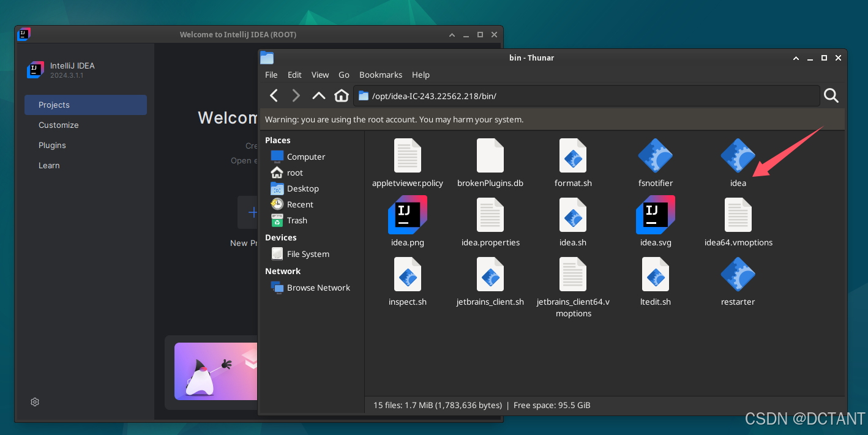The height and width of the screenshot is (435, 868).
Task: Select the restarter executable icon
Action: point(738,274)
